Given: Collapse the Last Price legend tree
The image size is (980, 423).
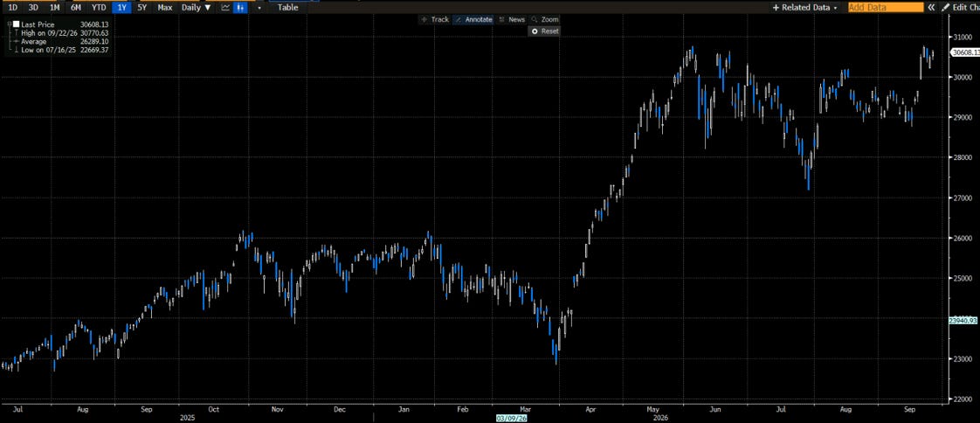Looking at the screenshot, I should [x=9, y=24].
